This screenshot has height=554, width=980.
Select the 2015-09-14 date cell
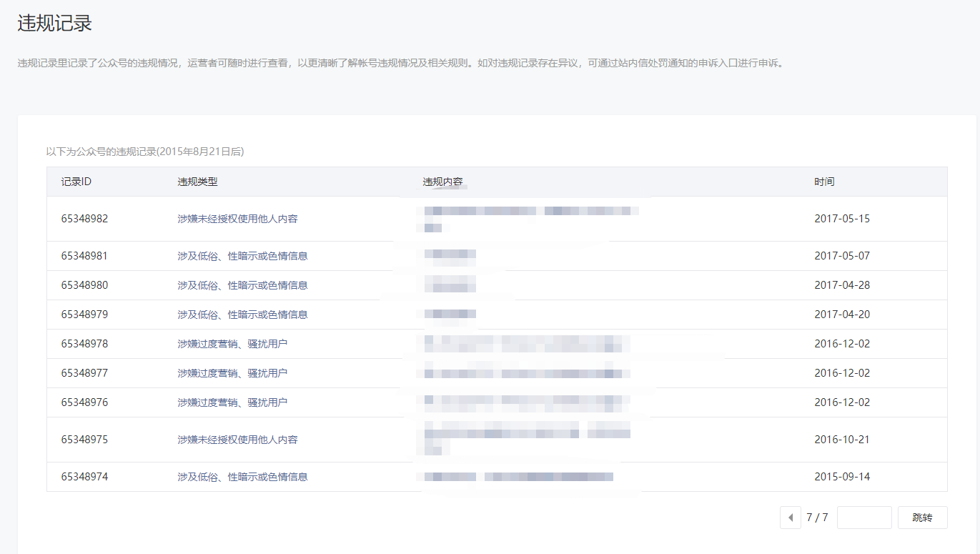click(x=842, y=477)
